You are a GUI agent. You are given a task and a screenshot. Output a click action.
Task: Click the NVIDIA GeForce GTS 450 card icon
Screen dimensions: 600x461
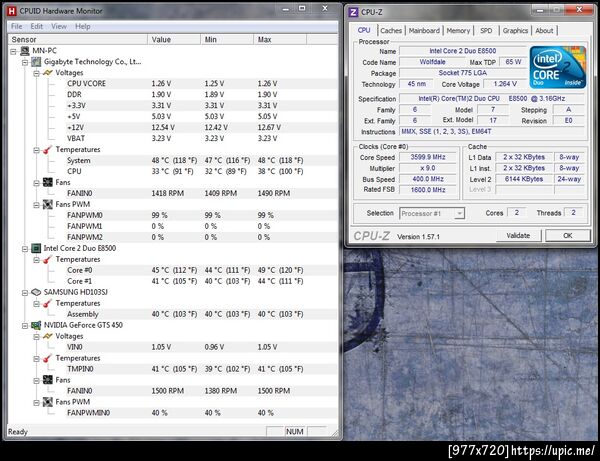point(36,325)
